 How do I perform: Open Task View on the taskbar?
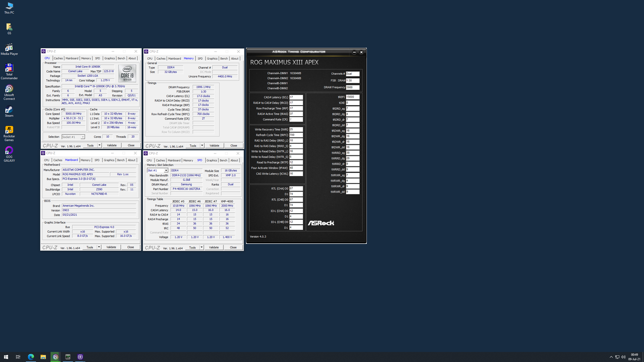tap(18, 357)
